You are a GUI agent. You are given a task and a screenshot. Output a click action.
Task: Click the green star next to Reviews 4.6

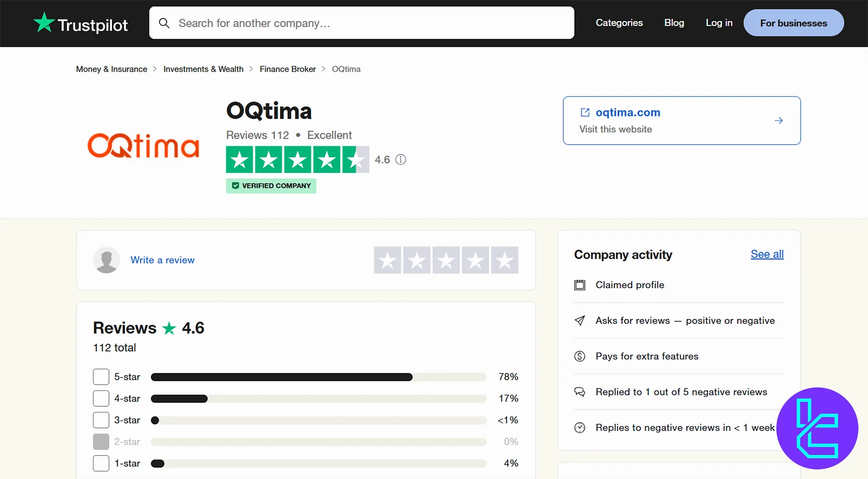pyautogui.click(x=169, y=328)
